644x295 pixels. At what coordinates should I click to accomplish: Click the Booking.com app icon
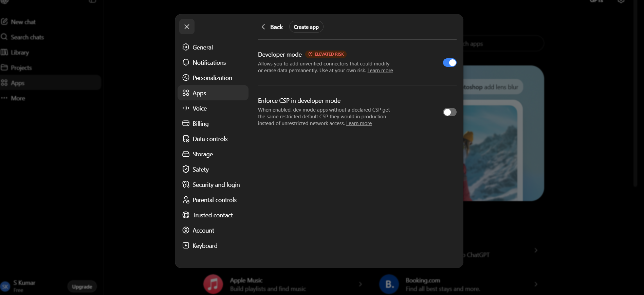(389, 284)
